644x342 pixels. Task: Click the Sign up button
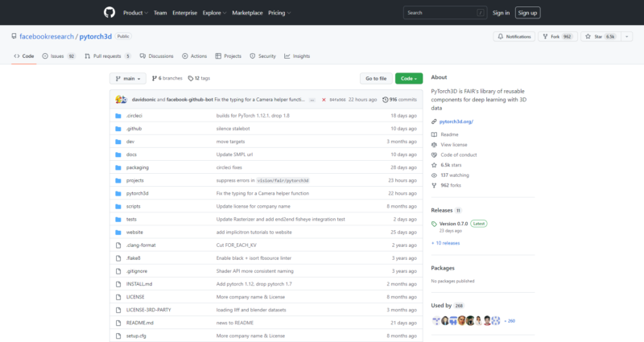tap(528, 13)
